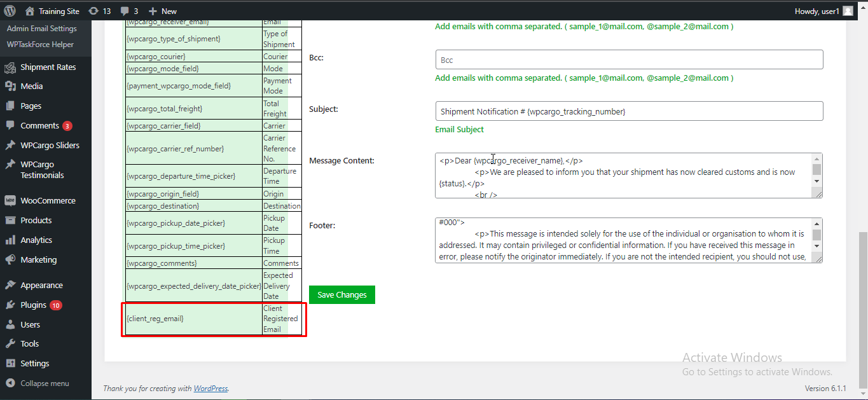The width and height of the screenshot is (868, 400).
Task: Open the WordPress logo menu
Action: click(10, 11)
